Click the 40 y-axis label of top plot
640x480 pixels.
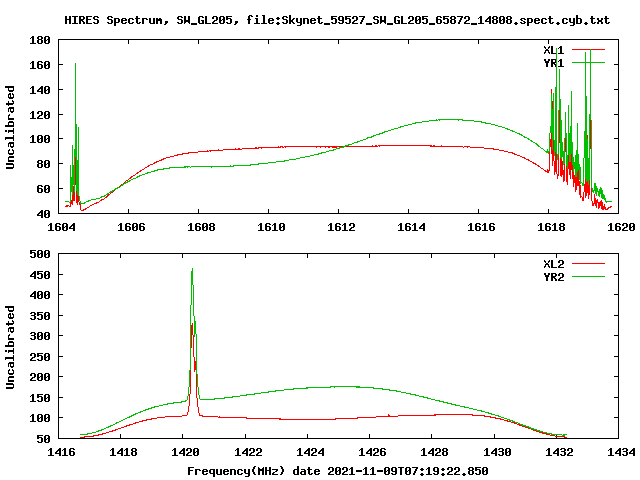43,214
